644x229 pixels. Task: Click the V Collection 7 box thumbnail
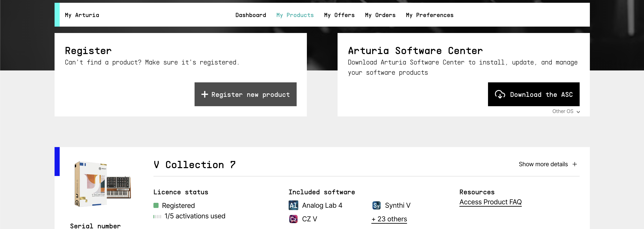click(103, 184)
